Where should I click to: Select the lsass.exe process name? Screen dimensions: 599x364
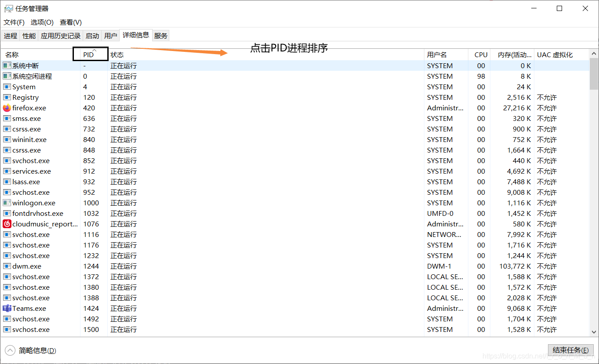[26, 182]
